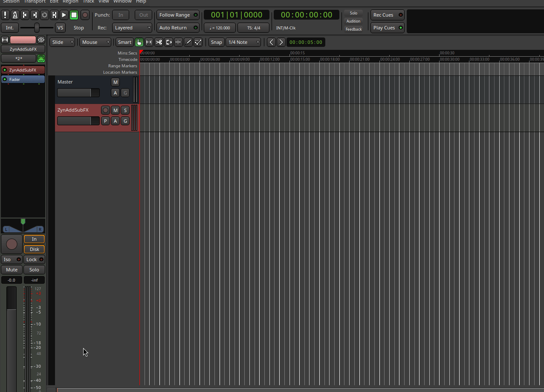The image size is (544, 392).
Task: Activate the Grab hand tool
Action: [139, 42]
